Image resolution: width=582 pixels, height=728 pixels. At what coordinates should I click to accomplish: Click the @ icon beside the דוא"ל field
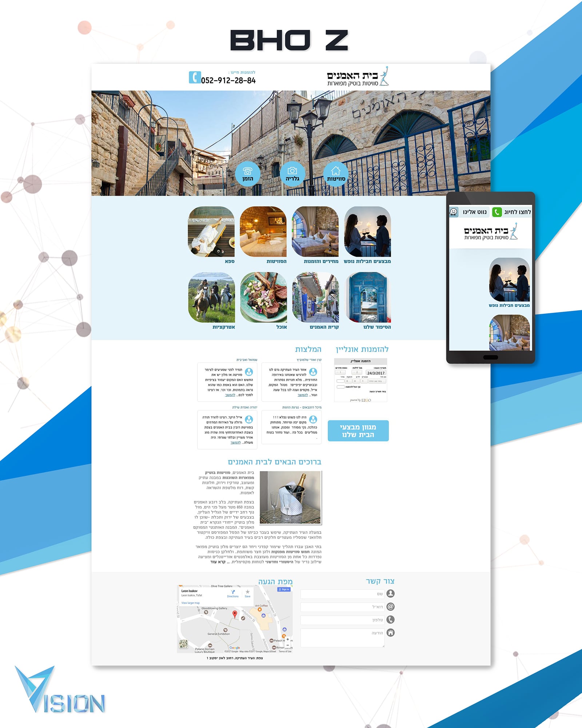click(x=391, y=606)
